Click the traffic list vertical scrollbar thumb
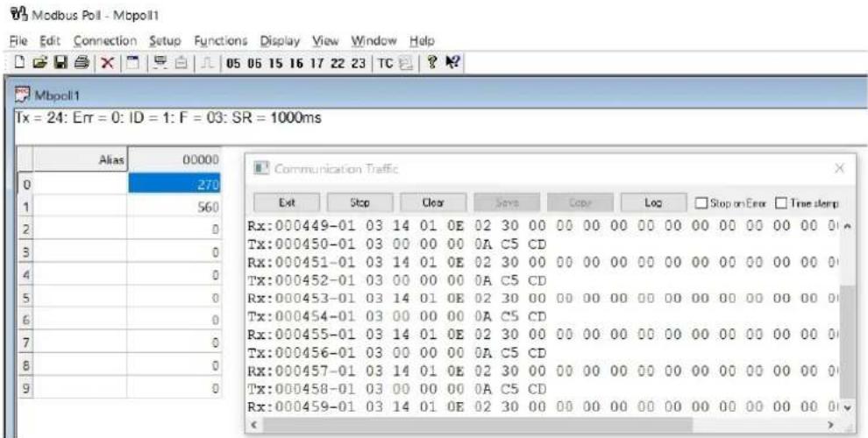This screenshot has height=438, width=868. point(846,342)
